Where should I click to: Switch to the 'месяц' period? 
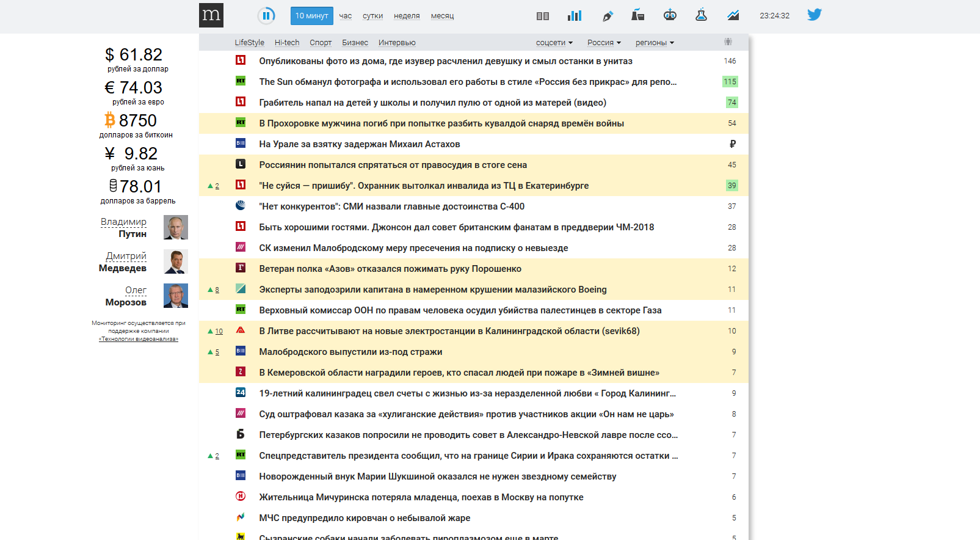click(x=443, y=16)
